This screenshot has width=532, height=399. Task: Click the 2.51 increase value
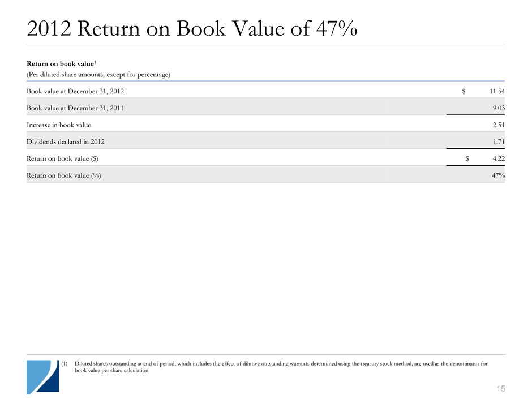(x=497, y=125)
